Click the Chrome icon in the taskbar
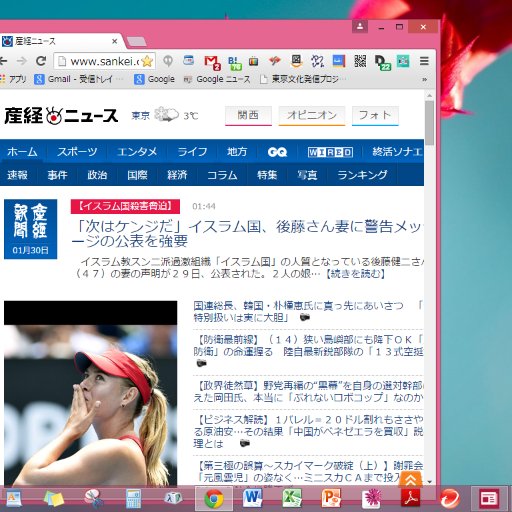The width and height of the screenshot is (512, 512). pos(214,499)
